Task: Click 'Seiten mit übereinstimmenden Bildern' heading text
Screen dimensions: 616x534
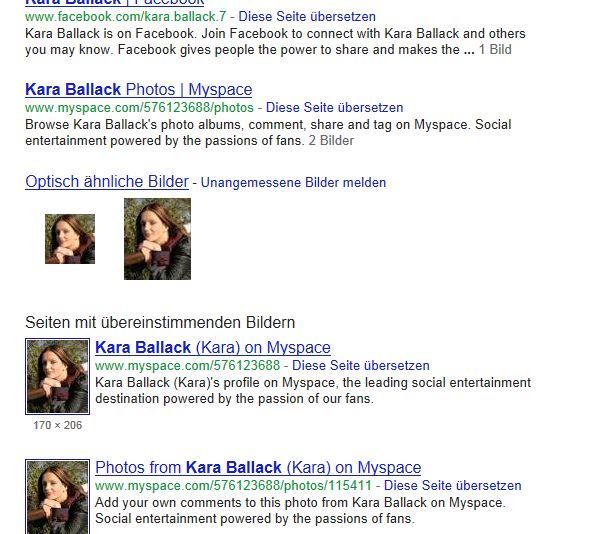Action: (x=160, y=323)
